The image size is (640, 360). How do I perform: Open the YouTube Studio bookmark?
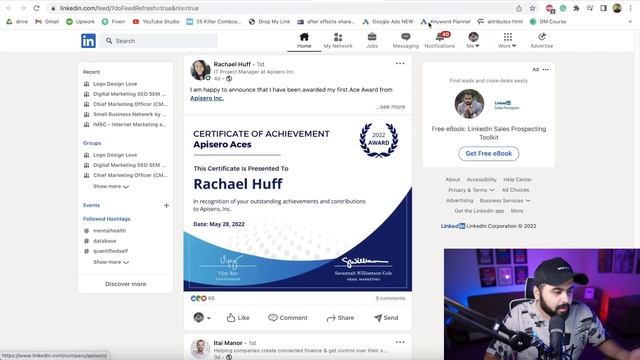pos(156,22)
